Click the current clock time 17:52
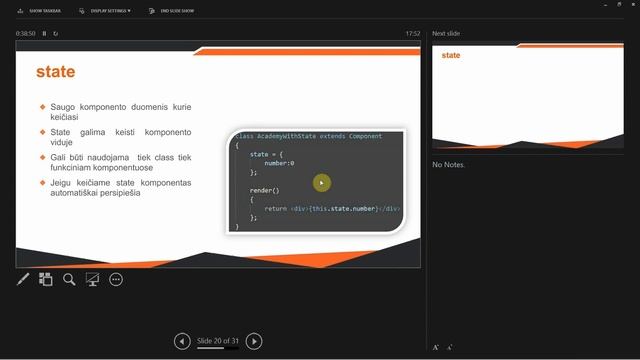 [413, 33]
